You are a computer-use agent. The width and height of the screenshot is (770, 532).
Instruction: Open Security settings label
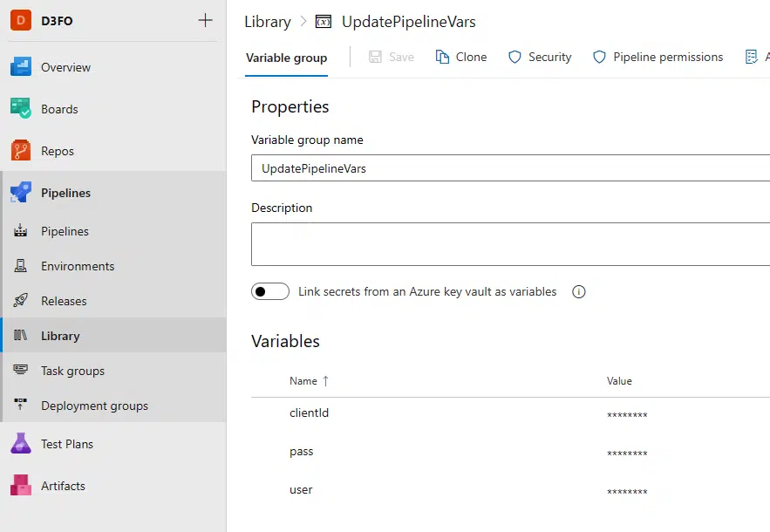pyautogui.click(x=550, y=57)
